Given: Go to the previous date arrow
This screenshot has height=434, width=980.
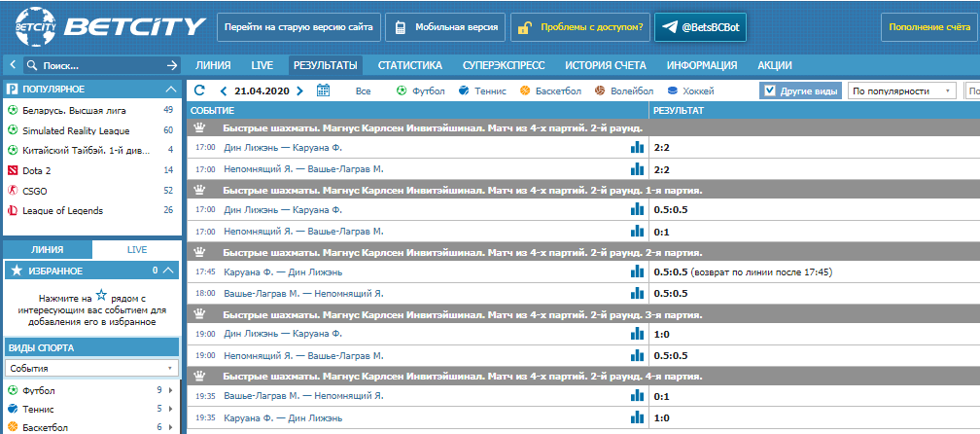Looking at the screenshot, I should click(x=223, y=90).
